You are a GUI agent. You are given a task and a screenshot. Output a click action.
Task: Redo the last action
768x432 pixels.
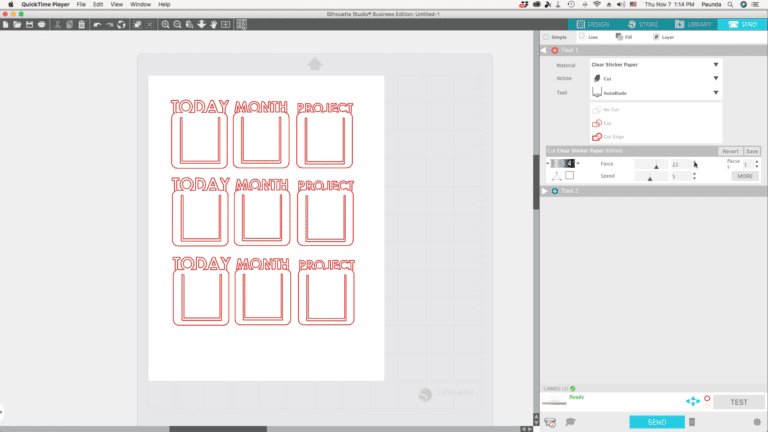point(109,24)
